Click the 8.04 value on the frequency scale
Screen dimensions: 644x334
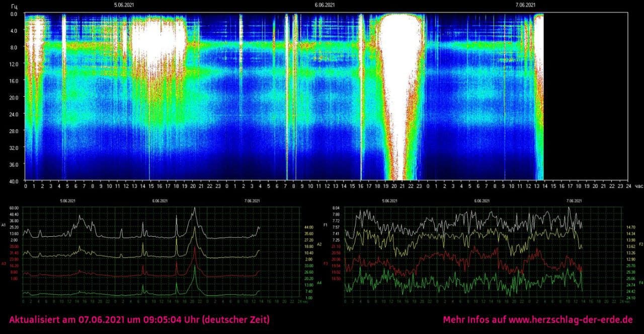click(336, 208)
